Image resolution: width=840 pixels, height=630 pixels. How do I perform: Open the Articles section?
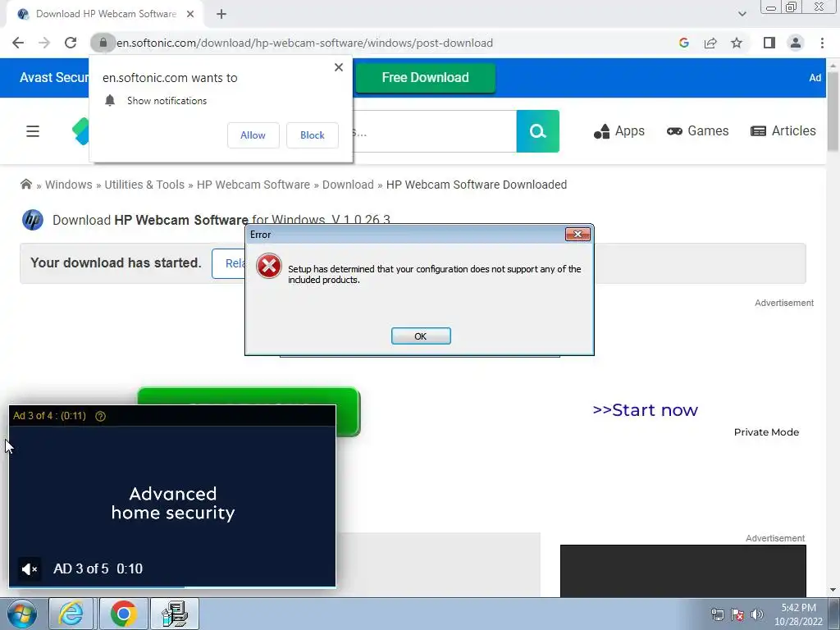pos(783,131)
